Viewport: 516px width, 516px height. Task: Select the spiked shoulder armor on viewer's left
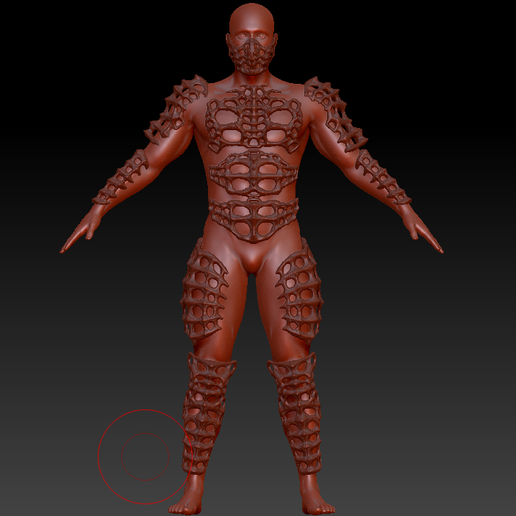[175, 110]
